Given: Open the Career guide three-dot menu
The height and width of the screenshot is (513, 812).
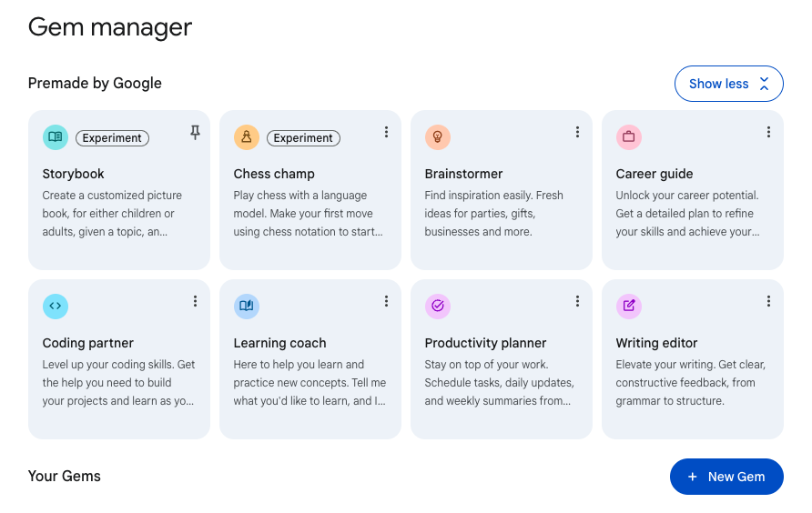Looking at the screenshot, I should point(768,133).
